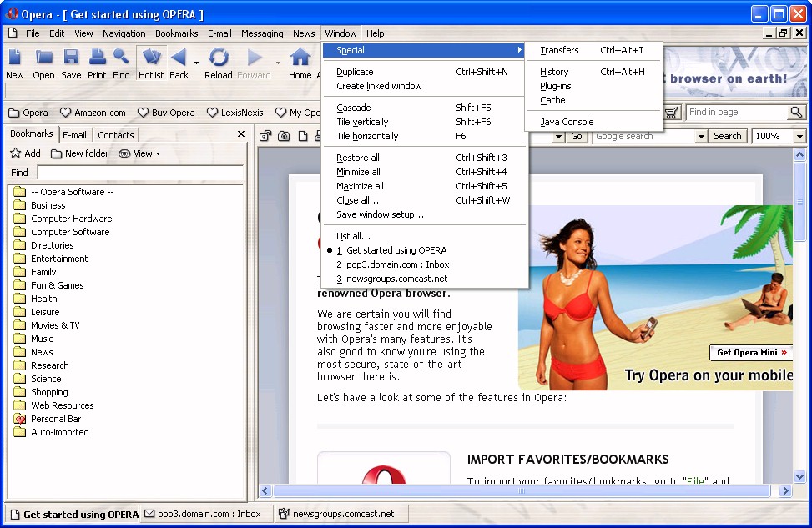Go Back using the toolbar arrow
The width and height of the screenshot is (812, 528).
click(x=179, y=63)
